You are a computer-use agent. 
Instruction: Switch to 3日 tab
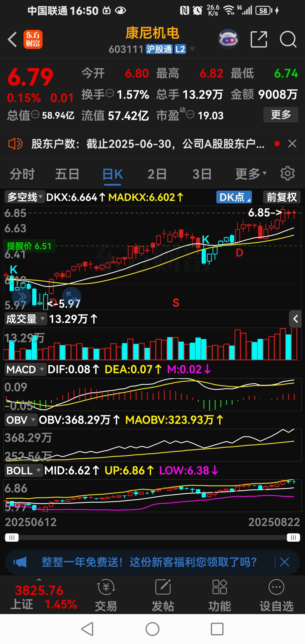coord(202,174)
